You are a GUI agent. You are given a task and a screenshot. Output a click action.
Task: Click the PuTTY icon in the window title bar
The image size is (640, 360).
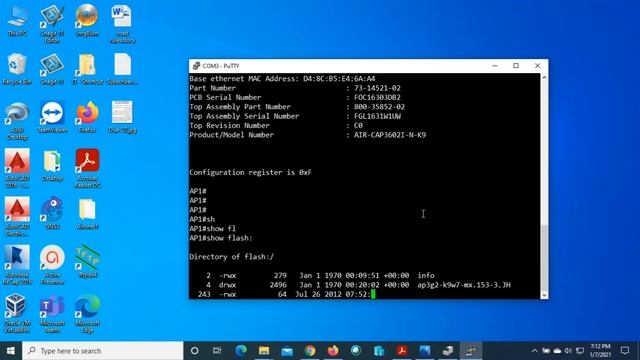[196, 66]
